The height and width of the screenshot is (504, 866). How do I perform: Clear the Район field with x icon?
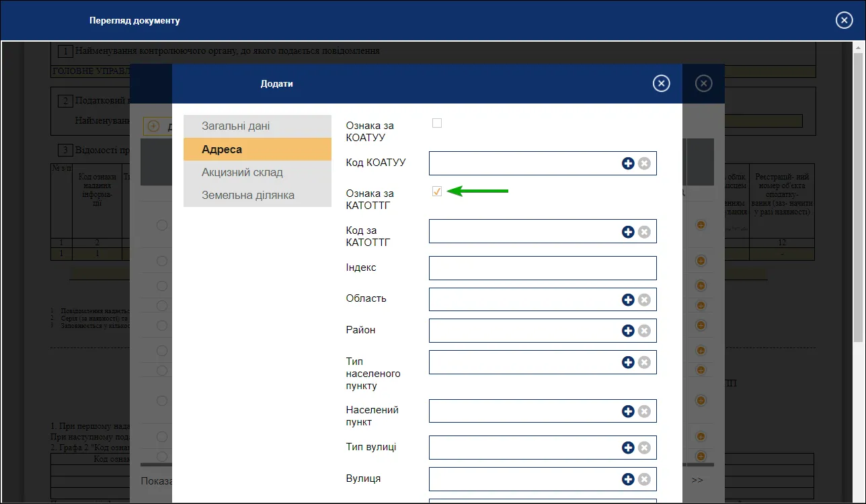tap(644, 331)
